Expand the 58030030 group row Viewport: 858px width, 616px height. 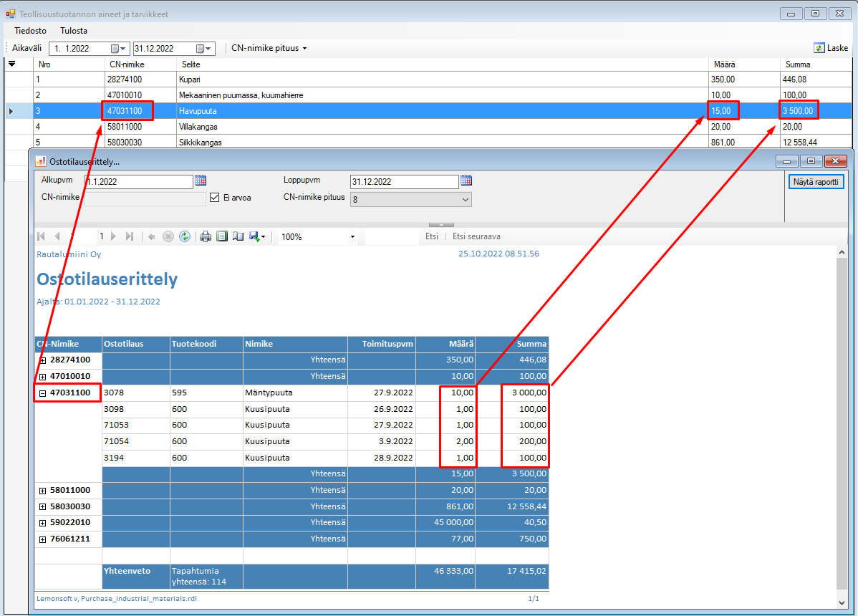pos(42,507)
